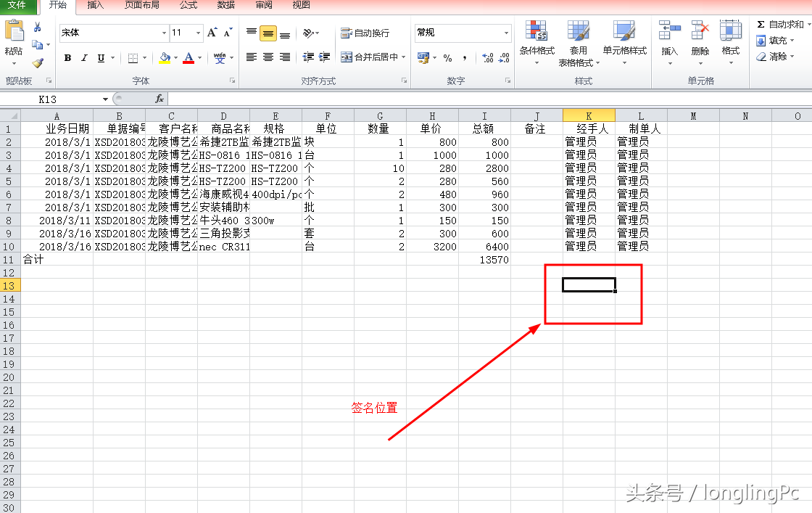
Task: Center text horizontally in the cell
Action: point(268,57)
